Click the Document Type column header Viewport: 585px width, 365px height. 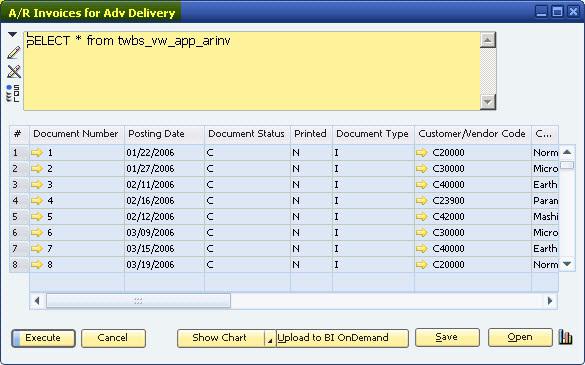coord(373,134)
